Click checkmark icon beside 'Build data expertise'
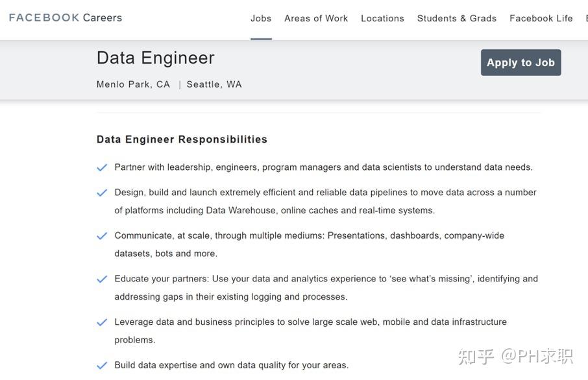This screenshot has width=588, height=380. click(x=102, y=366)
